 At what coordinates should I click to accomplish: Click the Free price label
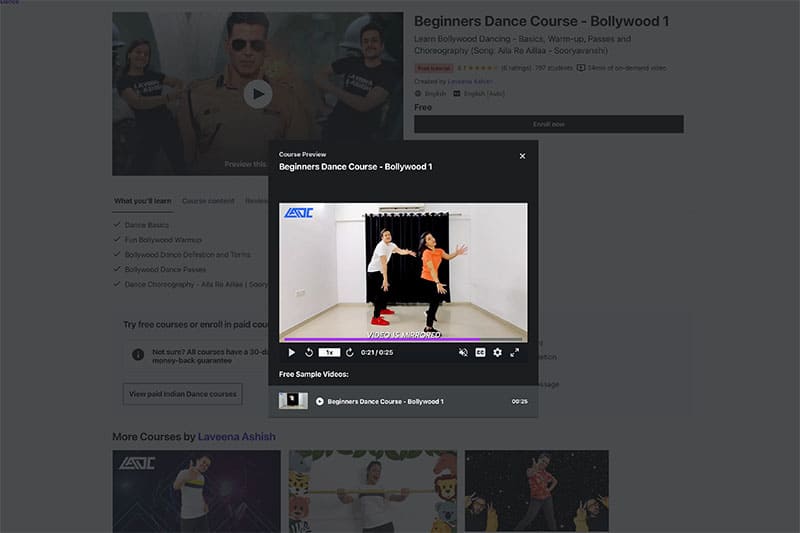pos(423,107)
